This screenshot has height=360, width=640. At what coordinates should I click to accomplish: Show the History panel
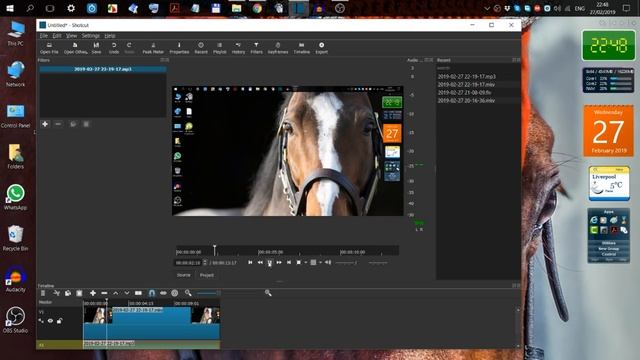point(238,48)
